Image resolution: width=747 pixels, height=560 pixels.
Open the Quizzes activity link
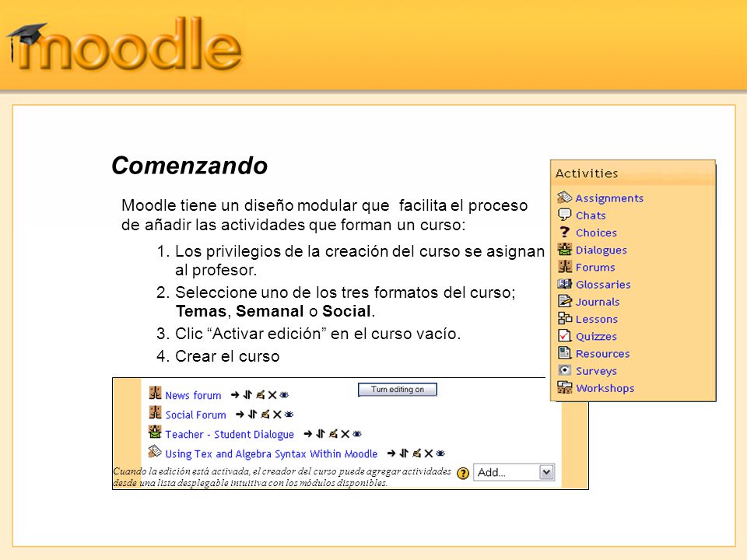pyautogui.click(x=597, y=336)
